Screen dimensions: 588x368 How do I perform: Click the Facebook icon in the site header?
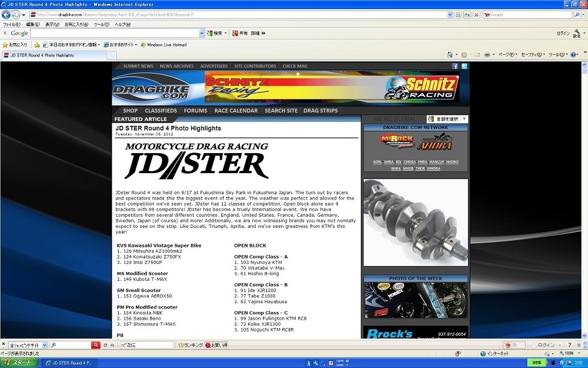(455, 66)
